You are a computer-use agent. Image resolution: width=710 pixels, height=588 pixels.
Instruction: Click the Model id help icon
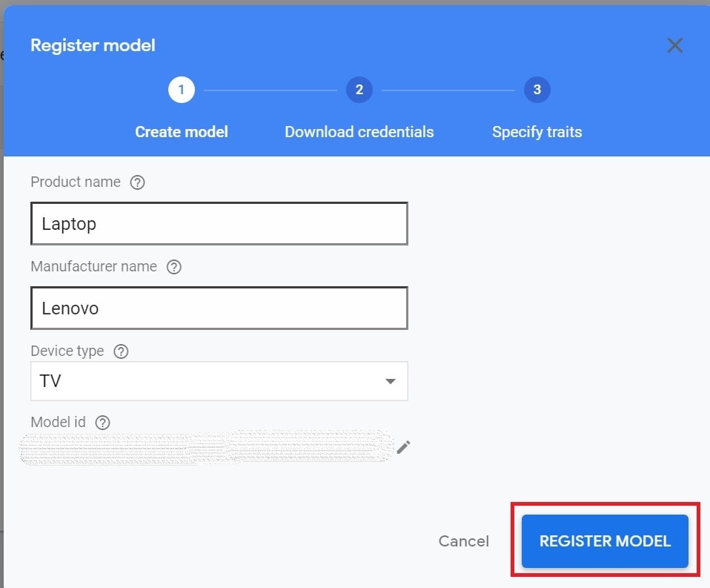click(103, 423)
